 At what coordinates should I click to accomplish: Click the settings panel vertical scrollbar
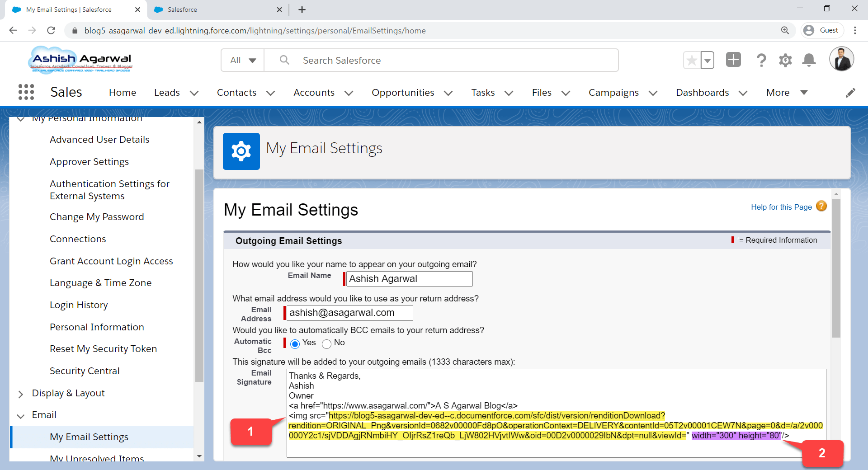click(x=836, y=269)
